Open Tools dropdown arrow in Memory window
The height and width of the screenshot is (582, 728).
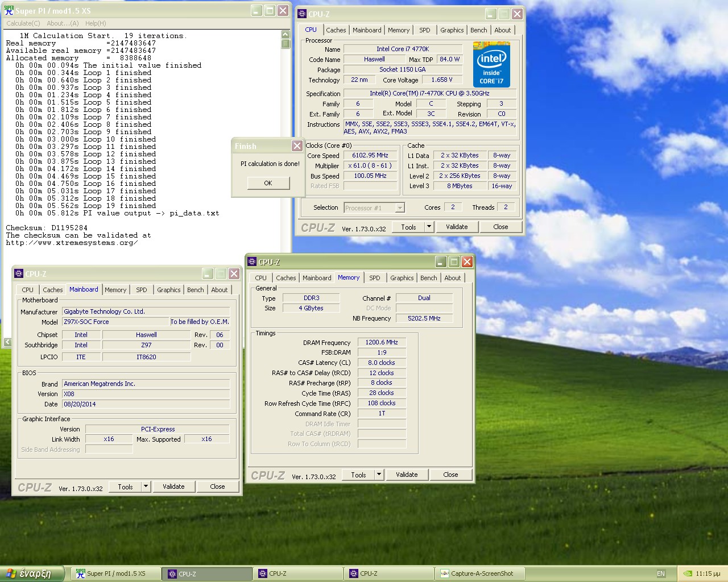379,475
